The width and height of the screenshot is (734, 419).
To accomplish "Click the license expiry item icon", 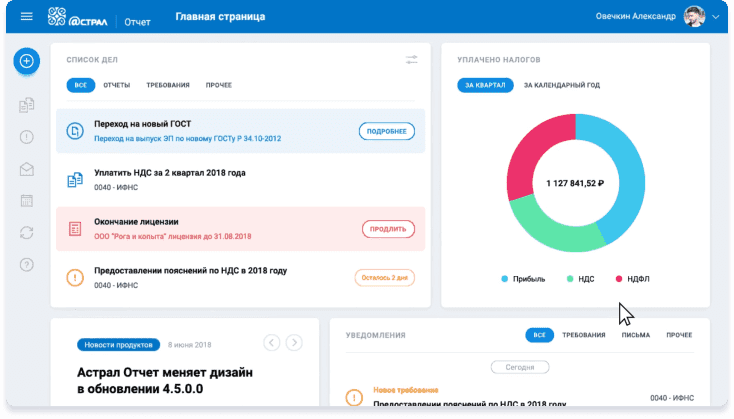I will 75,228.
